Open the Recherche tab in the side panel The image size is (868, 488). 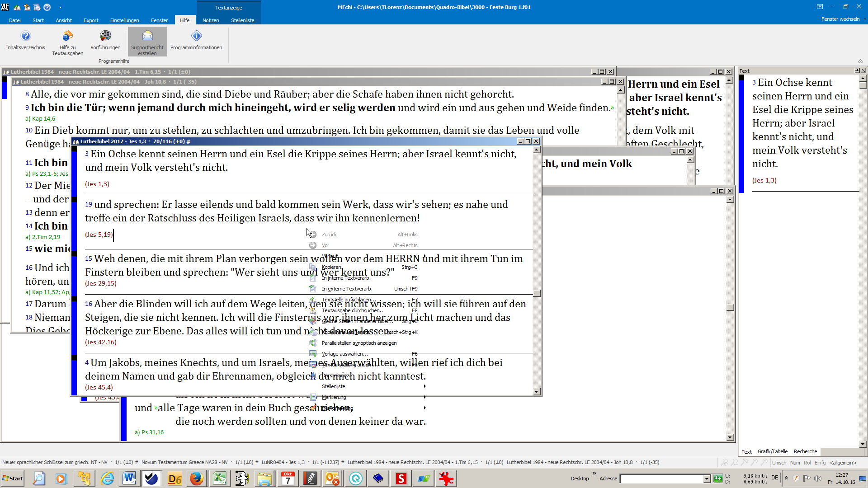pyautogui.click(x=805, y=451)
